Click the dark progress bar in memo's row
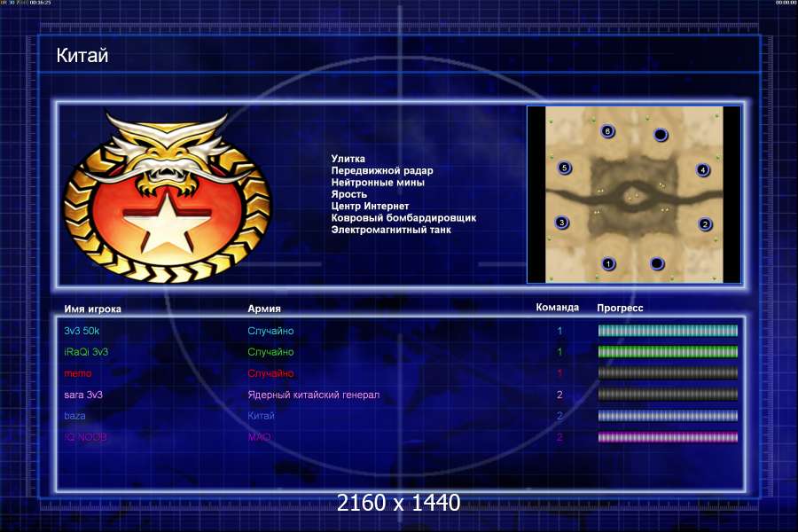Screen dimensions: 798x532 point(668,373)
